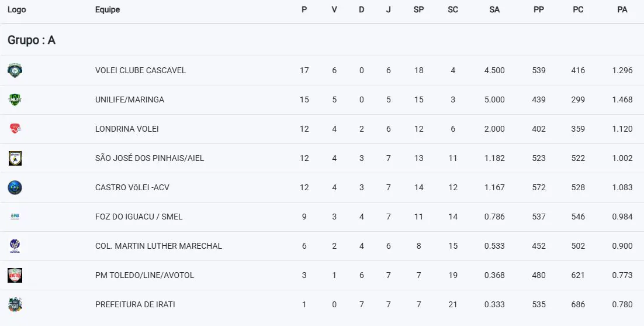This screenshot has height=326, width=644.
Task: Click the Castro Vôlei-ACV team logo
Action: [x=15, y=188]
